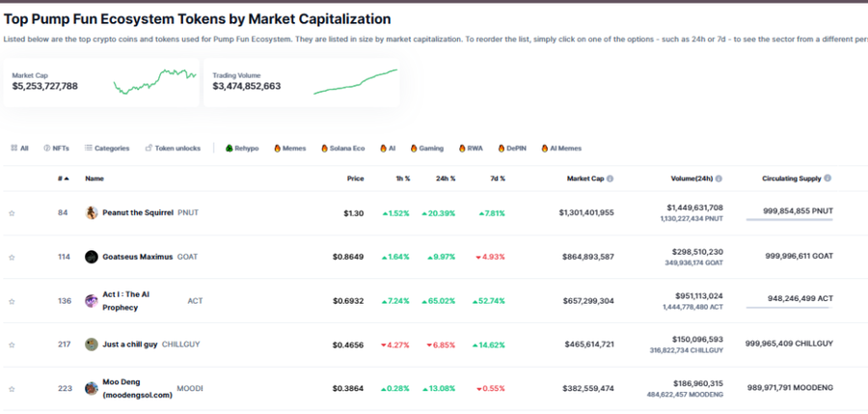Switch to the NFTs tab

pos(56,149)
